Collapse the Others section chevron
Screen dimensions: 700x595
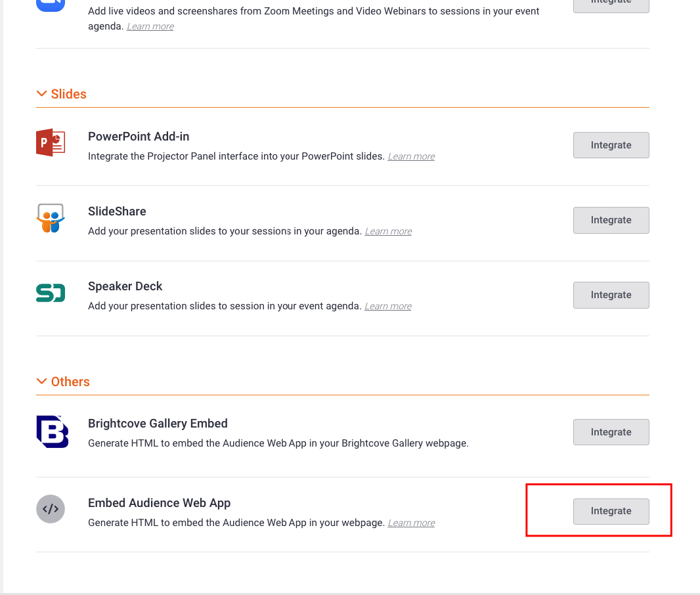[x=41, y=381]
